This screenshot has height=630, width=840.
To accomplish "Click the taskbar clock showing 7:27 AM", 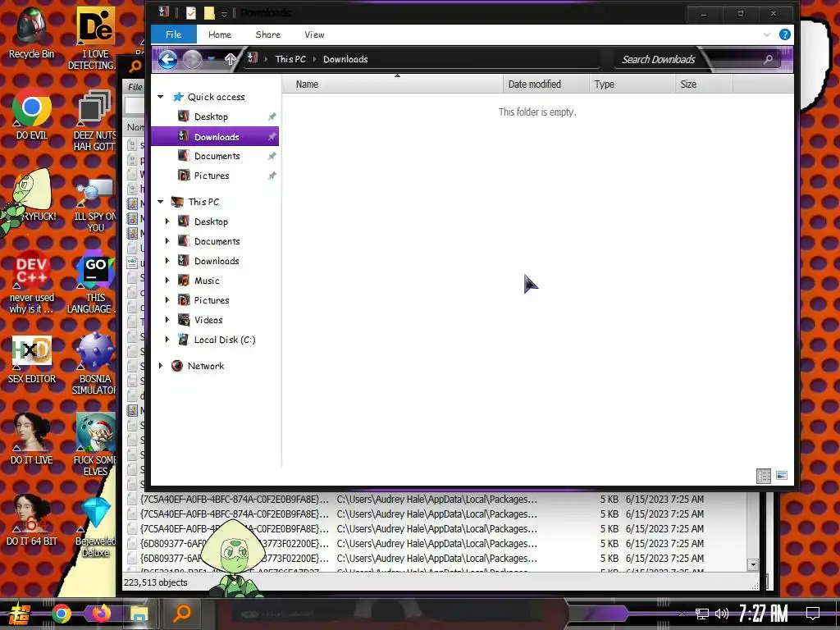I will coord(763,614).
